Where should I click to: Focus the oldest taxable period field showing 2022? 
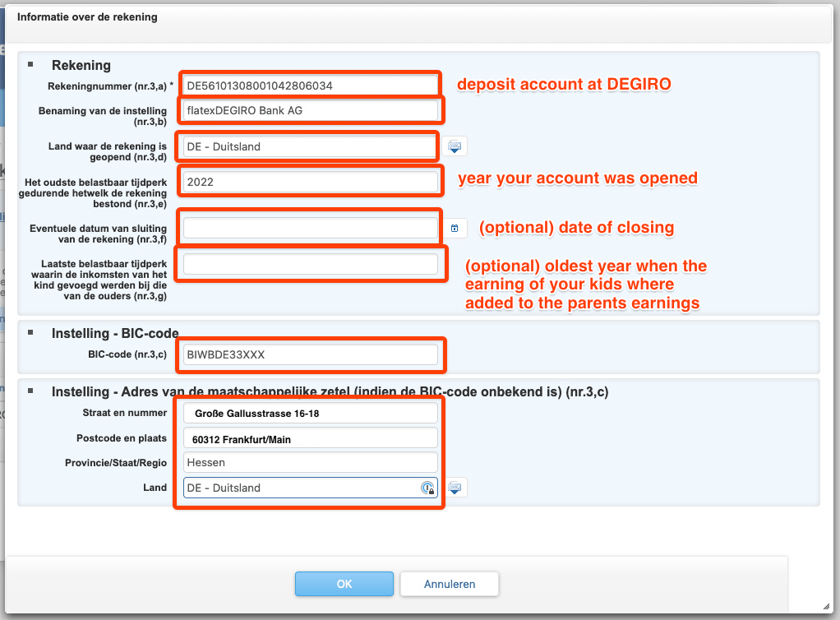310,182
